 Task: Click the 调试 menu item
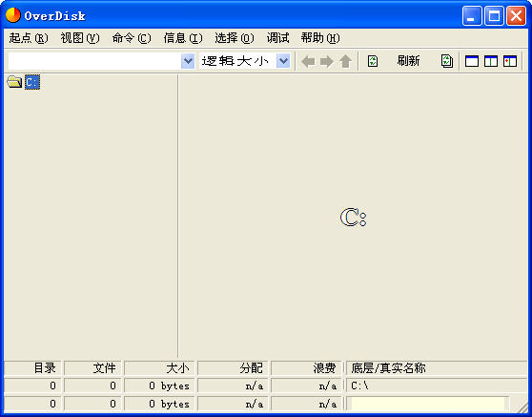point(277,38)
